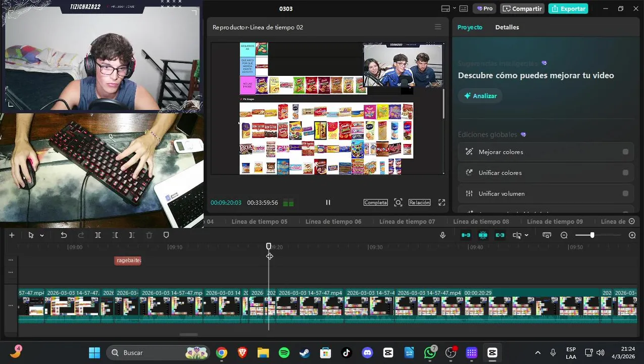Delete the selected clip with trash icon

[x=149, y=235]
